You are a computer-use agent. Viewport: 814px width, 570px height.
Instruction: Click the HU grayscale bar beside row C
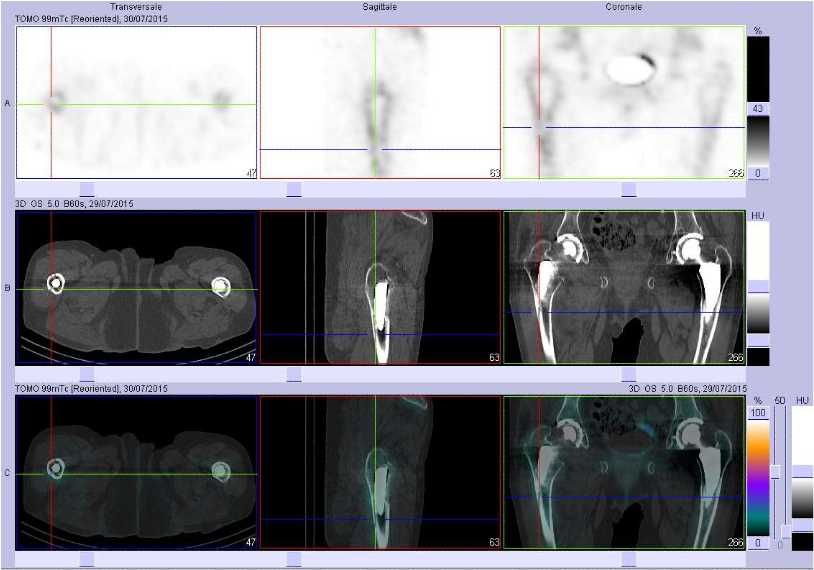(x=803, y=478)
